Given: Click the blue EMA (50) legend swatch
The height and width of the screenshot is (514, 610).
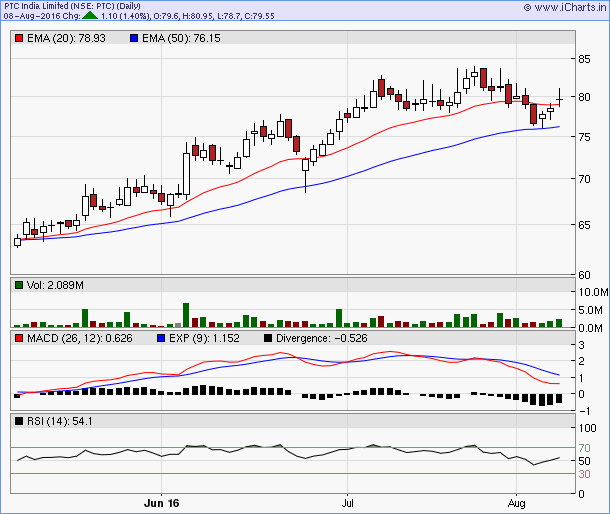Looking at the screenshot, I should [134, 38].
